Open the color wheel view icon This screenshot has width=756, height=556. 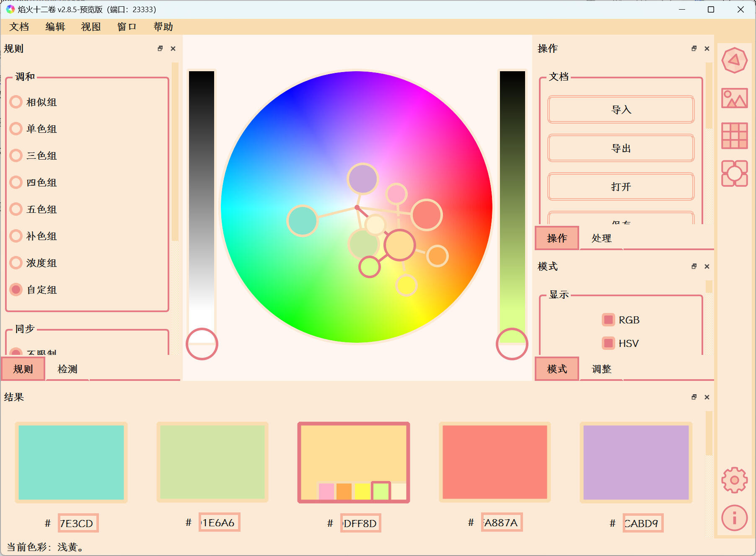tap(734, 61)
